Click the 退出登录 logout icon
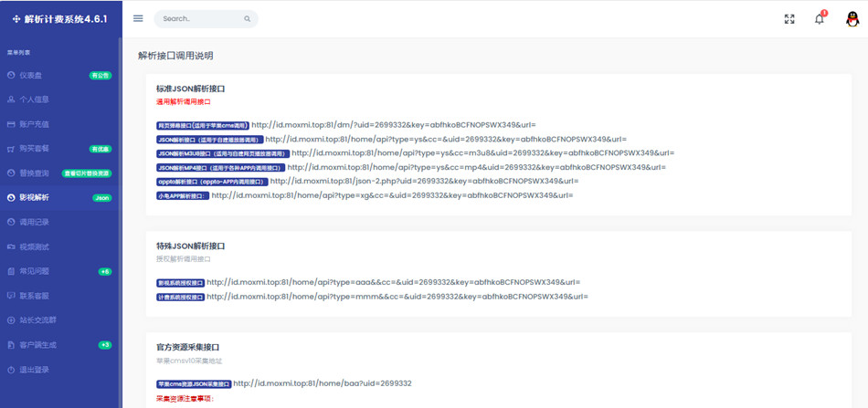868x408 pixels. 11,370
